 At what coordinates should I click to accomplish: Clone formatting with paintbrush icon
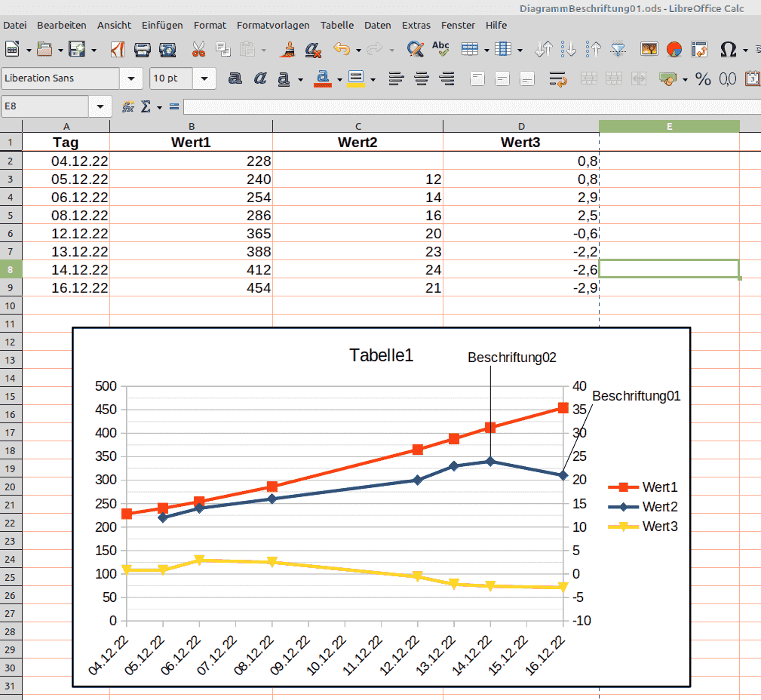coord(288,49)
